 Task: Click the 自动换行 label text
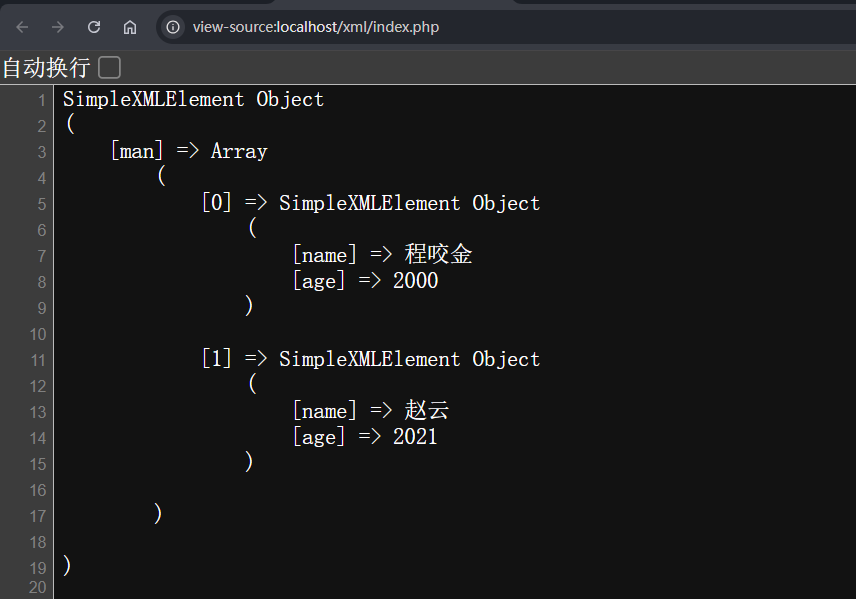tap(46, 68)
